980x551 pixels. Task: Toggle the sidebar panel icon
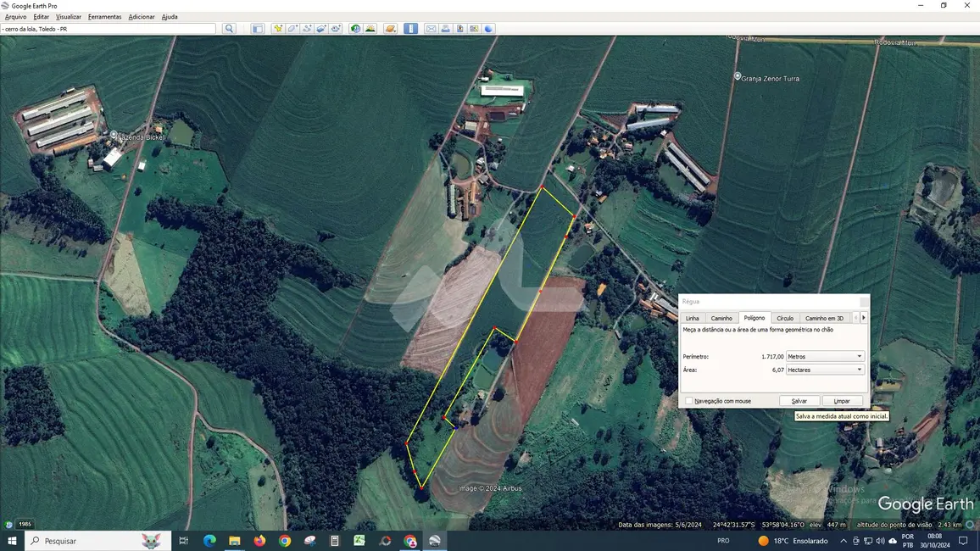point(258,29)
